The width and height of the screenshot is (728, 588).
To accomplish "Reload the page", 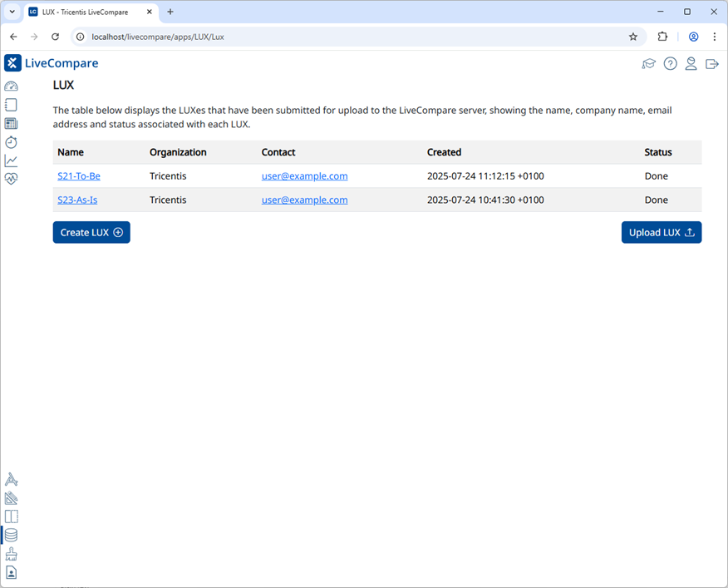I will (x=55, y=37).
